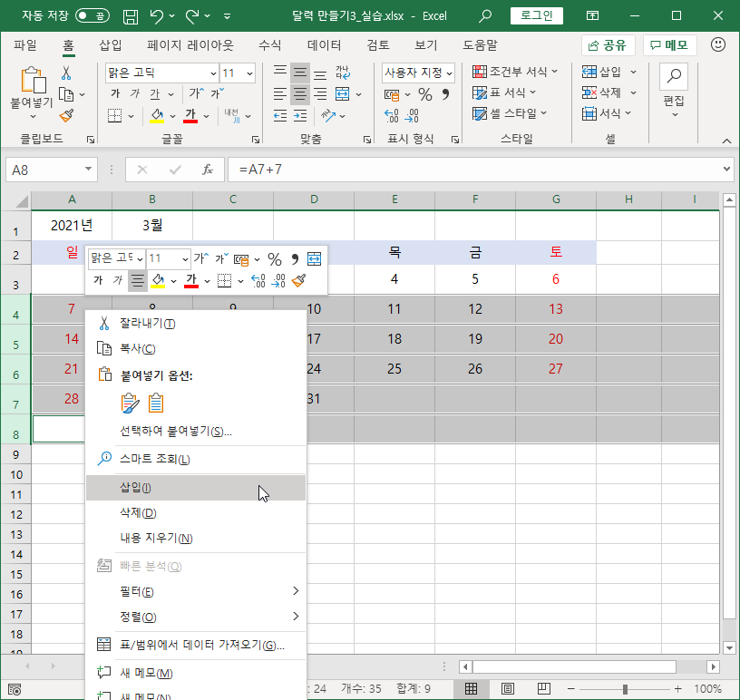This screenshot has width=740, height=700.
Task: Click inside the formula bar input
Action: tap(474, 170)
